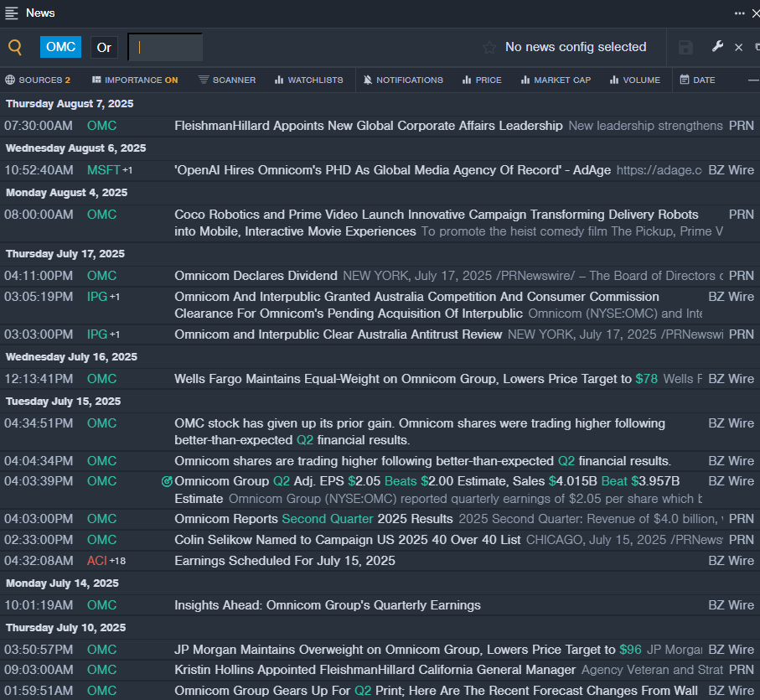Open the Coco Robotics and Prime Video headline
This screenshot has height=700, width=760.
(437, 223)
